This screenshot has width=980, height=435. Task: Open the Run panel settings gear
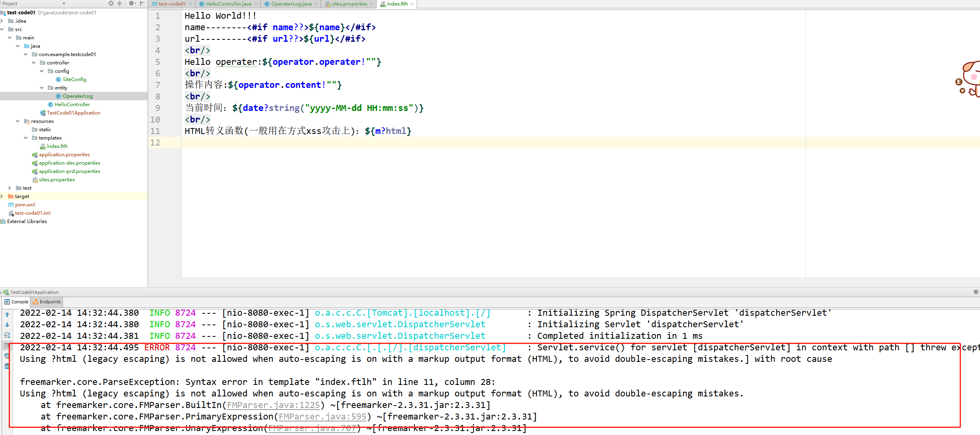(976, 292)
